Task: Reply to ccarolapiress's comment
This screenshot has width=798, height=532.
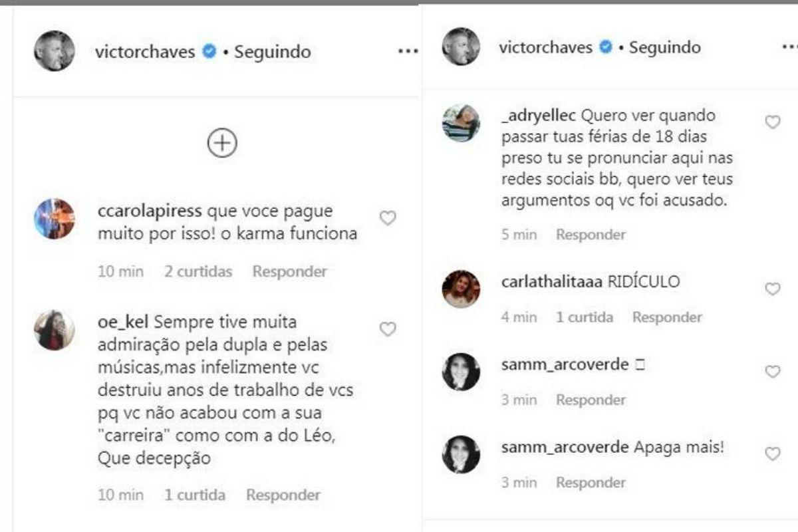Action: click(289, 271)
